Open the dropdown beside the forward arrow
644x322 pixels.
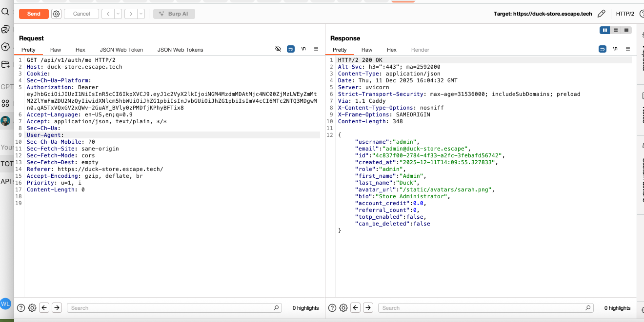141,14
